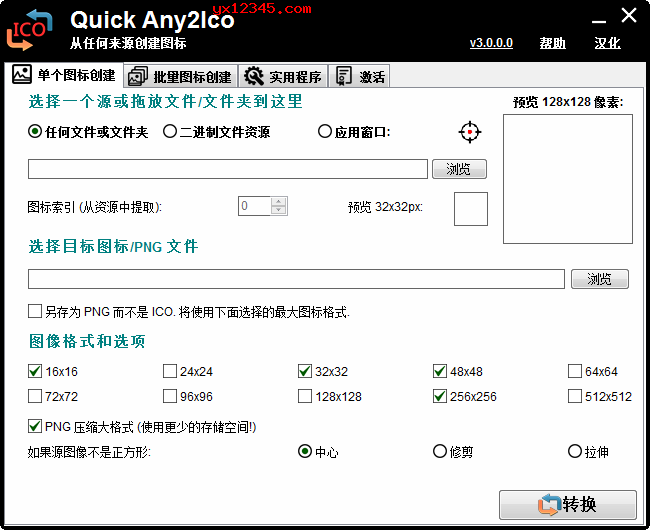Increase the icon index with up arrow
The image size is (650, 530).
point(279,202)
